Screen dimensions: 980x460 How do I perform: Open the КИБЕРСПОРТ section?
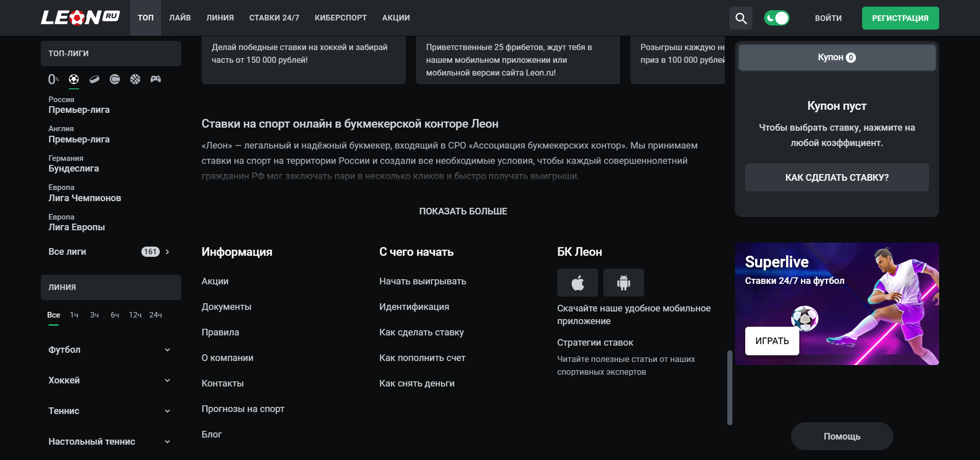coord(340,18)
